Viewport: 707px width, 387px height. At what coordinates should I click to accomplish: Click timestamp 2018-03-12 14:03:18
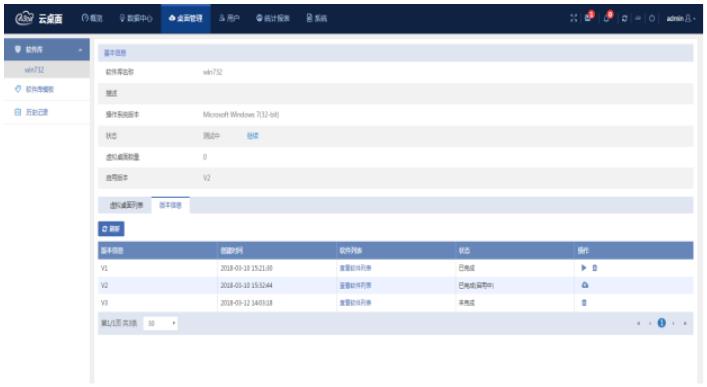pyautogui.click(x=246, y=303)
